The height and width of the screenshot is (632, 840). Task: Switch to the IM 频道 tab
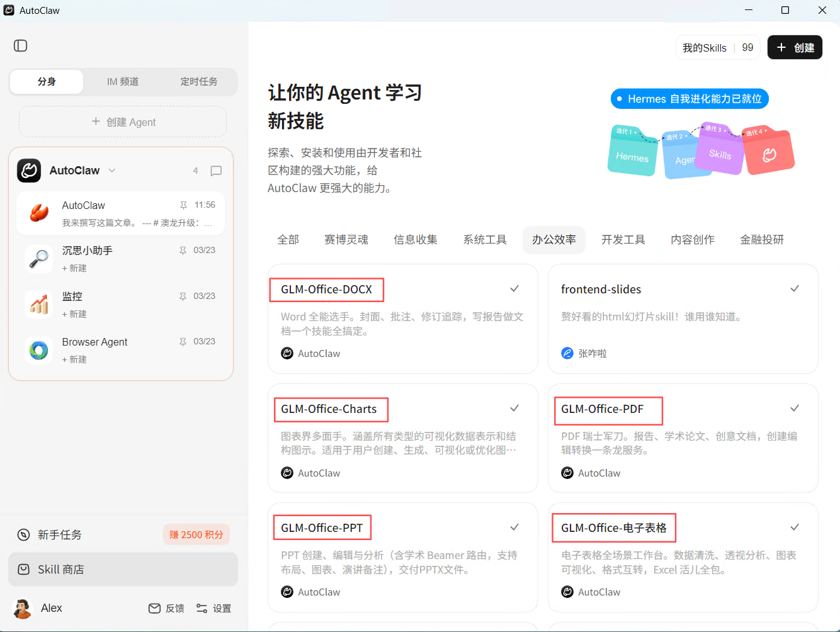click(123, 82)
